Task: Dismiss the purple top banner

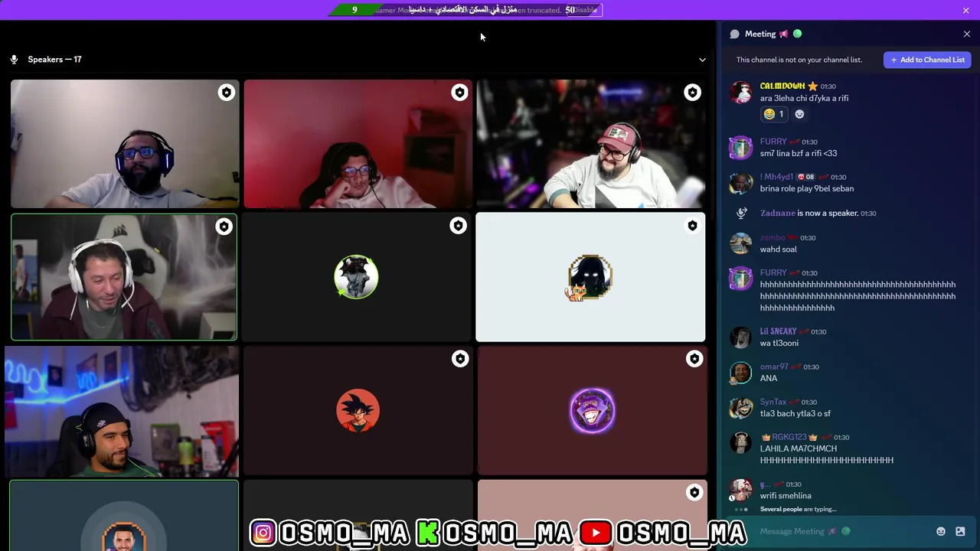Action: coord(966,10)
